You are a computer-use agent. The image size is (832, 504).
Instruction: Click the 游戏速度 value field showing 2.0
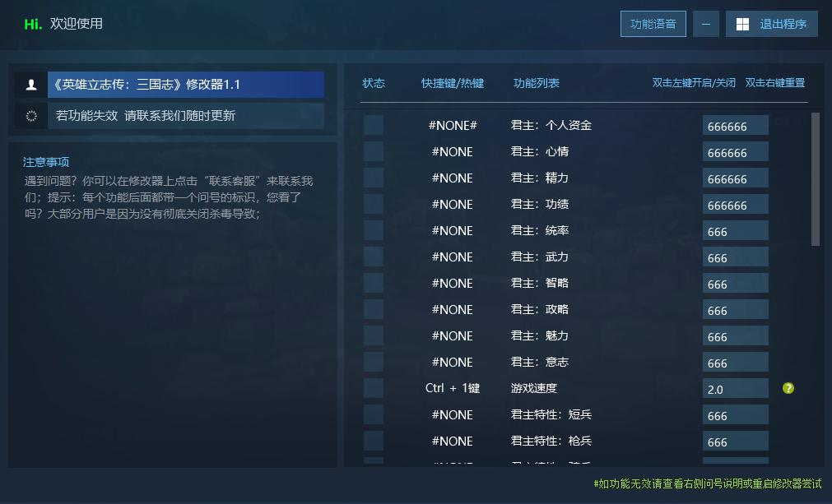pyautogui.click(x=736, y=388)
